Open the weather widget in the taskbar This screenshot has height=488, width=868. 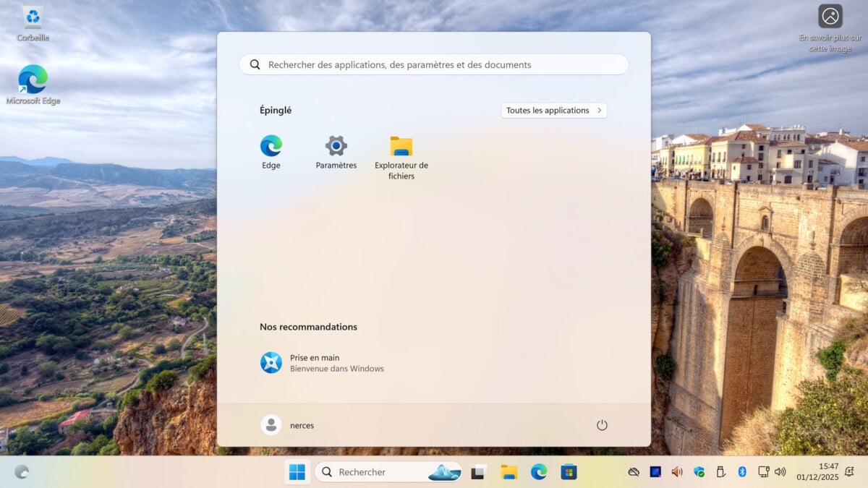click(22, 472)
